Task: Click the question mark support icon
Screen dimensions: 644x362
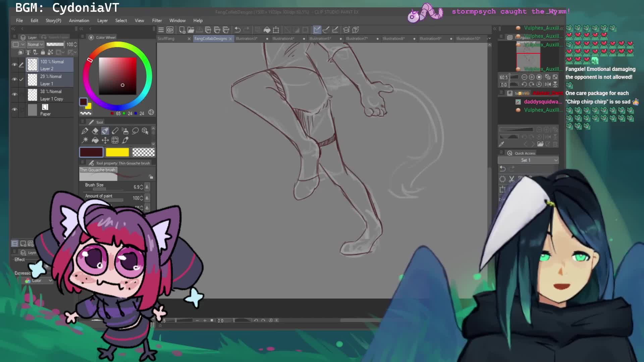Action: click(x=356, y=30)
